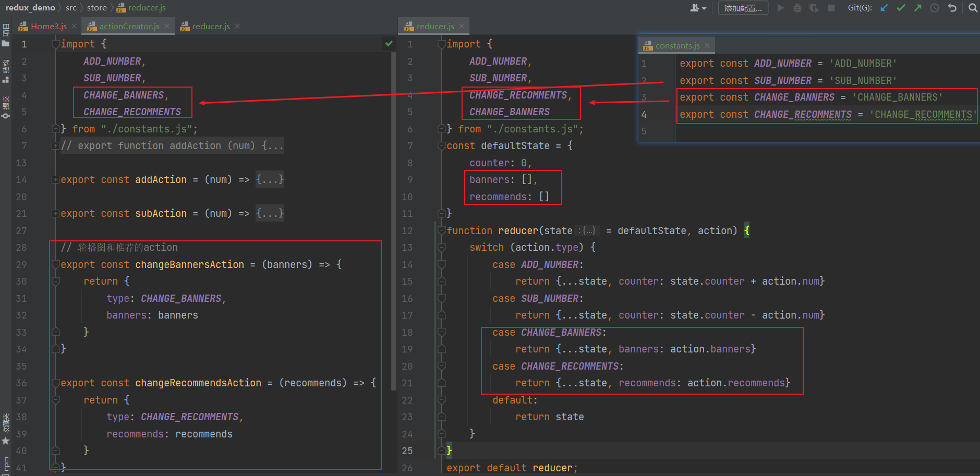Collapse changeBannersAction fold on line 29
The width and height of the screenshot is (980, 476).
point(55,265)
